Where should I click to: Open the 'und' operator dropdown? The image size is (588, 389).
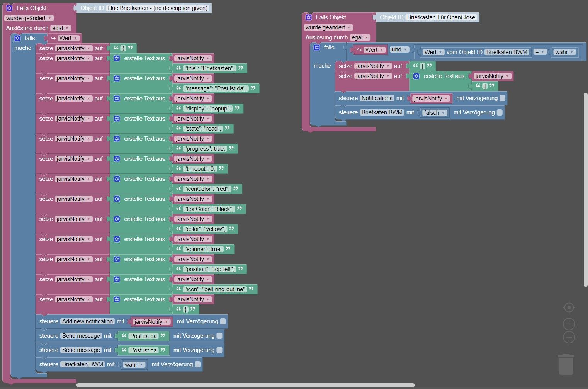(399, 49)
